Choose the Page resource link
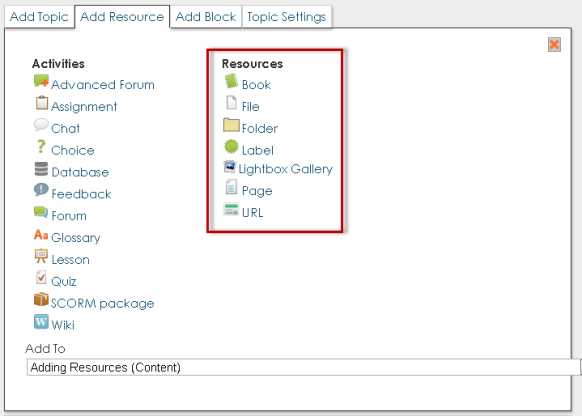 pyautogui.click(x=257, y=191)
